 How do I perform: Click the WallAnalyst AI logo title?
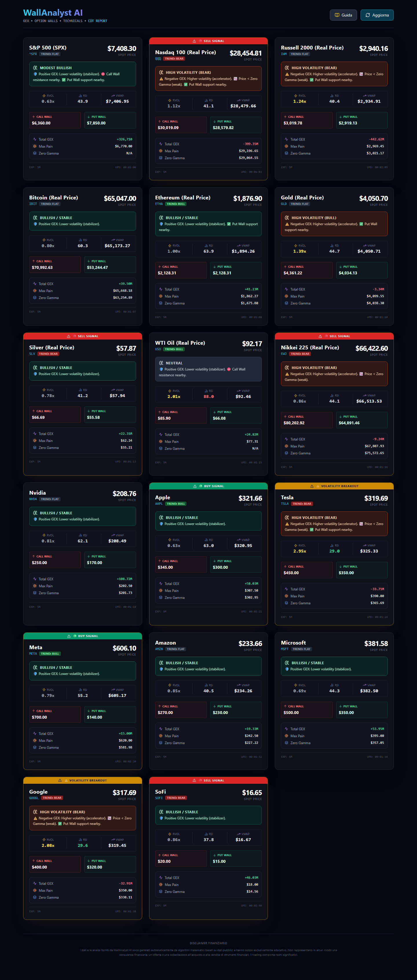(53, 12)
